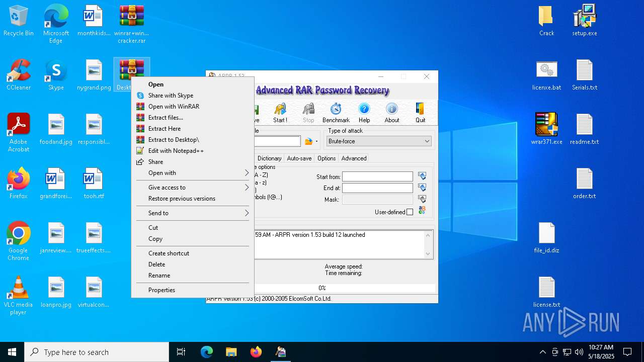Select the licenxe.bat desktop file
The height and width of the screenshot is (362, 644).
pyautogui.click(x=546, y=75)
